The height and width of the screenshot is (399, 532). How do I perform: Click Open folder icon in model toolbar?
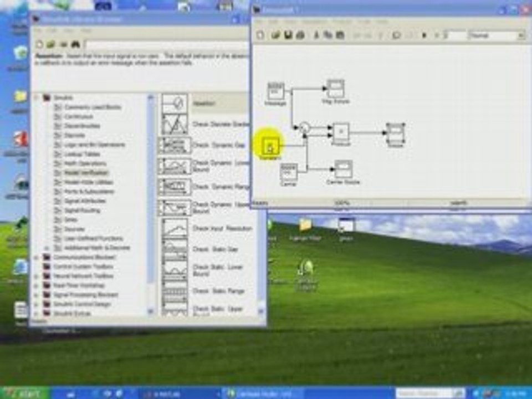[x=275, y=35]
